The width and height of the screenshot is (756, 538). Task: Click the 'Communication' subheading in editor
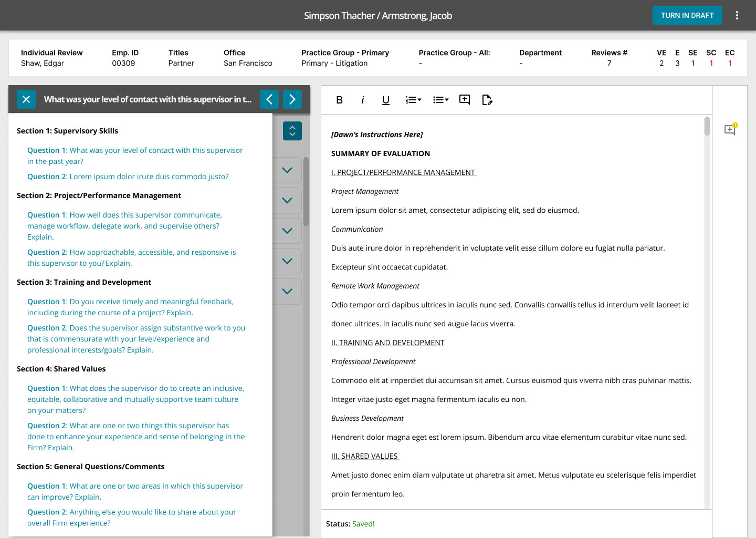[357, 229]
